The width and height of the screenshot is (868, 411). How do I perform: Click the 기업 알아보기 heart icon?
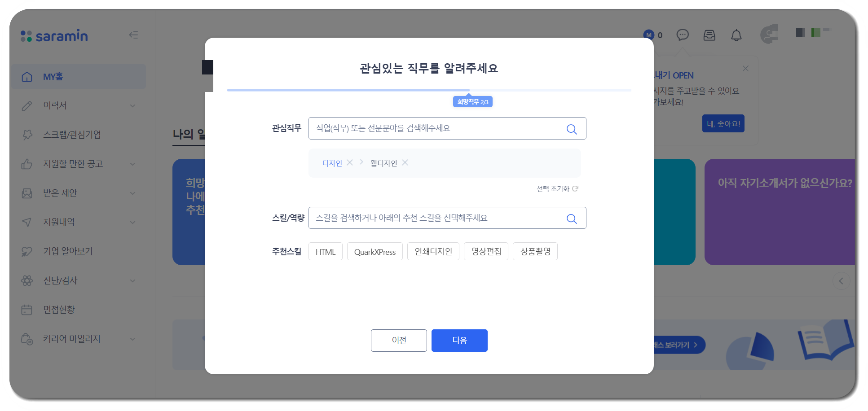coord(27,251)
